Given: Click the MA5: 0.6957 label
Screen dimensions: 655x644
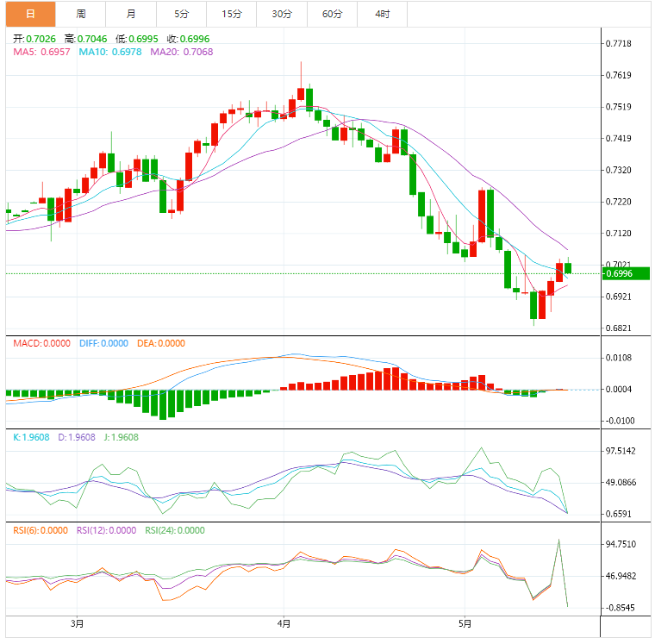Looking at the screenshot, I should pos(41,52).
